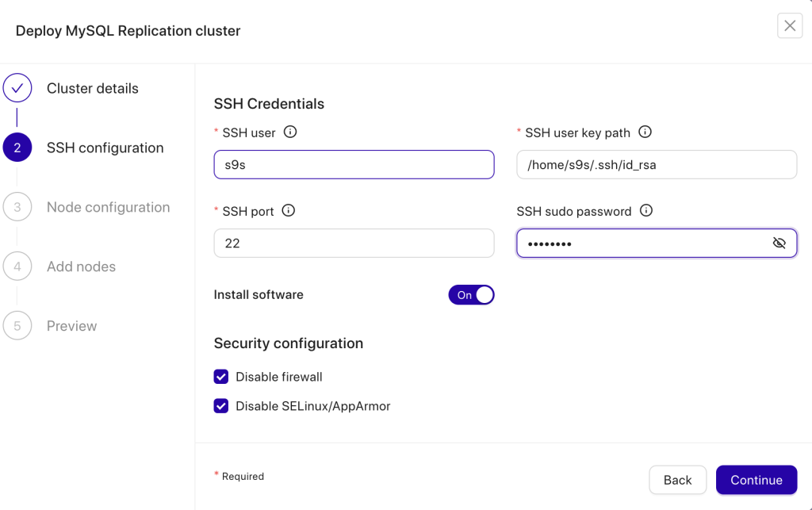
Task: Click the Back button
Action: point(677,480)
